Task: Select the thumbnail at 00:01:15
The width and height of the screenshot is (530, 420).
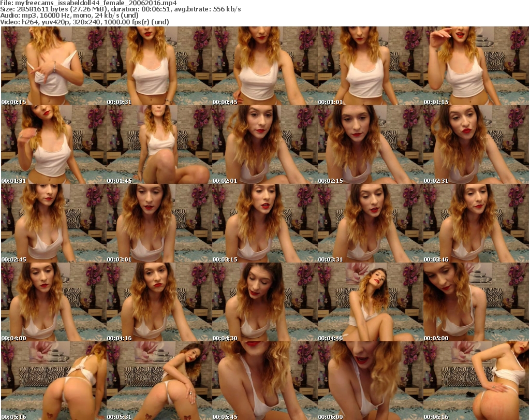Action: (x=476, y=66)
